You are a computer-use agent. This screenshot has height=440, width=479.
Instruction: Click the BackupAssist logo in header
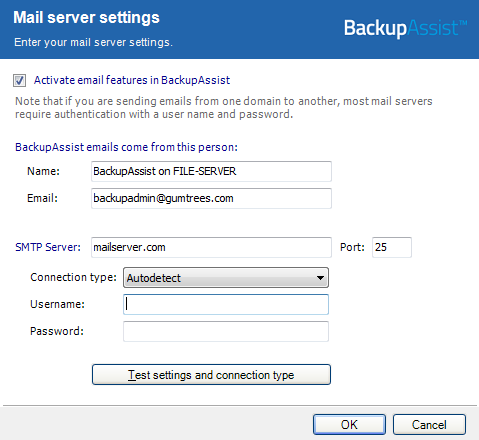click(x=405, y=28)
